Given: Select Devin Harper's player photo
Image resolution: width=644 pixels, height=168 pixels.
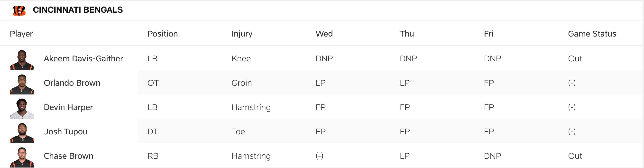Looking at the screenshot, I should point(22,109).
